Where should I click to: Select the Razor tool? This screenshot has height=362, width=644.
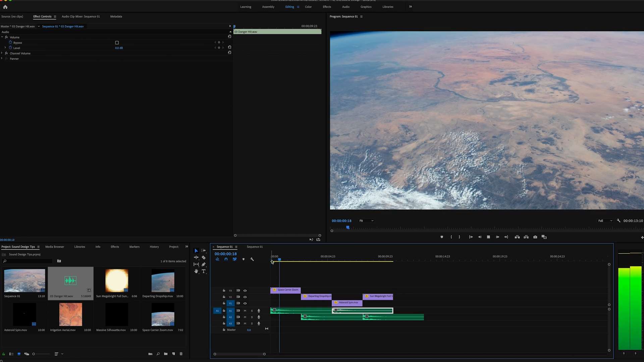click(204, 257)
